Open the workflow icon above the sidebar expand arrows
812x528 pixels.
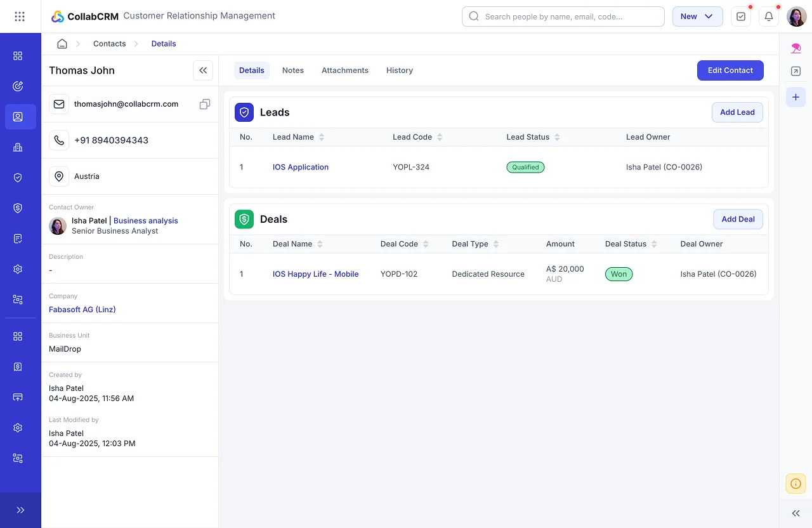click(x=18, y=458)
